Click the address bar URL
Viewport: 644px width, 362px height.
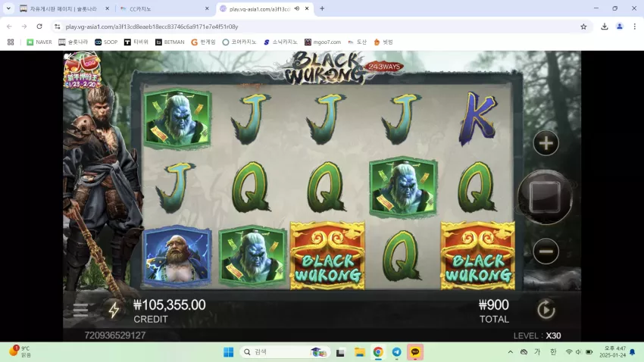point(152,27)
